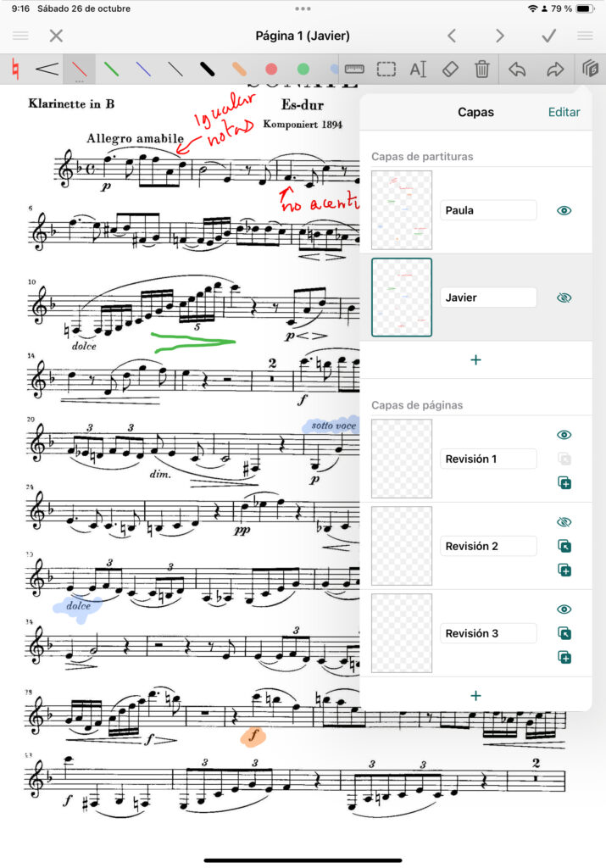
Task: Add a new score layer with the plus
Action: 475,359
